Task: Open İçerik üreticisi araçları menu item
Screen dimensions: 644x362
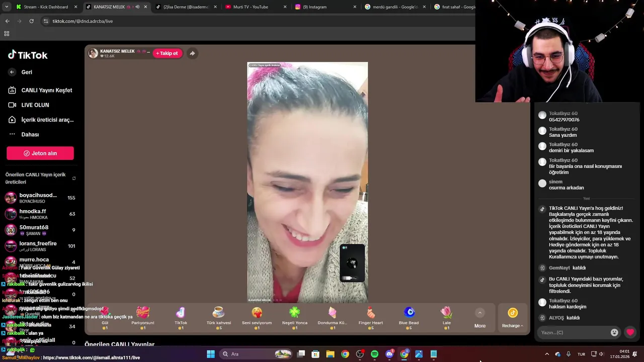Action: click(41, 120)
